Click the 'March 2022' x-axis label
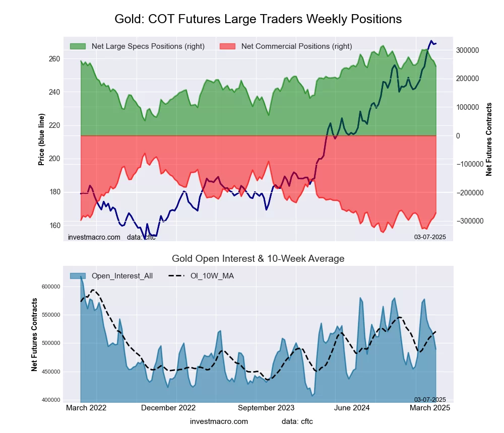 (86, 408)
